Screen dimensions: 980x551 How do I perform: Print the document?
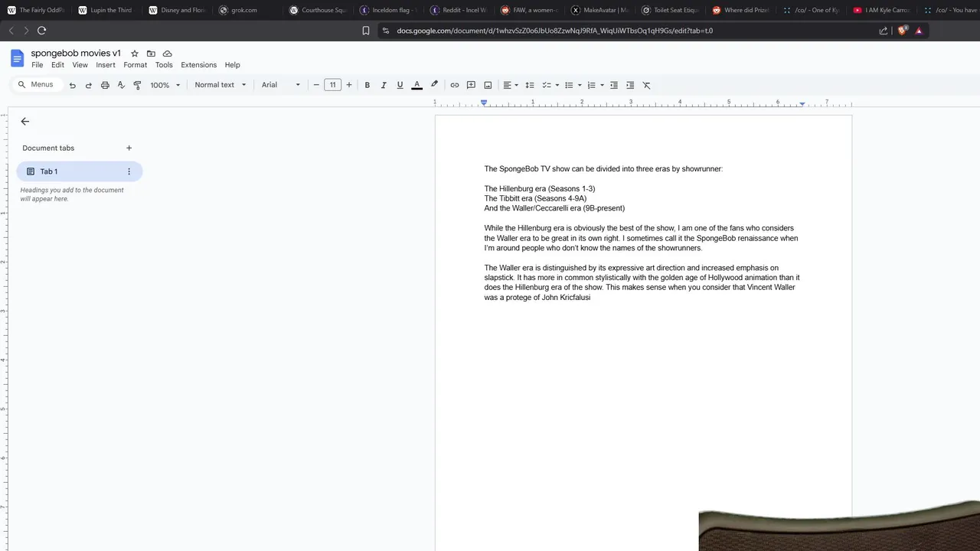105,85
